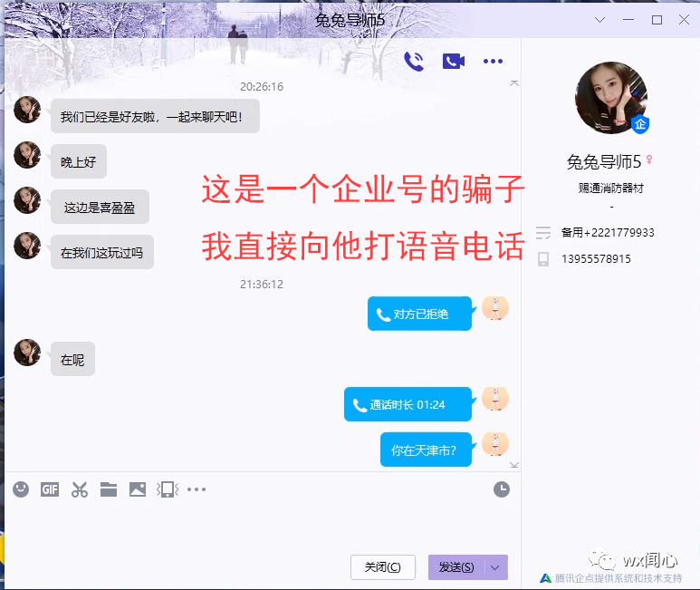Show more input toolbar options
Screen dimensions: 700x590
pos(197,489)
